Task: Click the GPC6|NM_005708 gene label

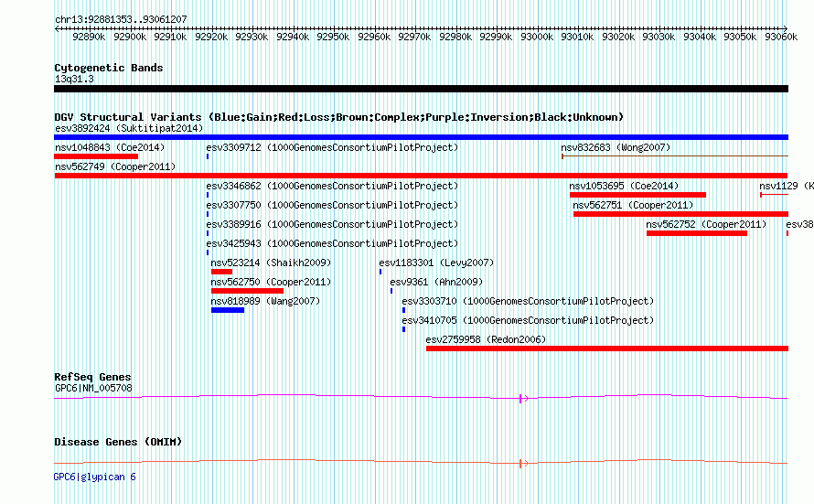Action: [x=93, y=388]
